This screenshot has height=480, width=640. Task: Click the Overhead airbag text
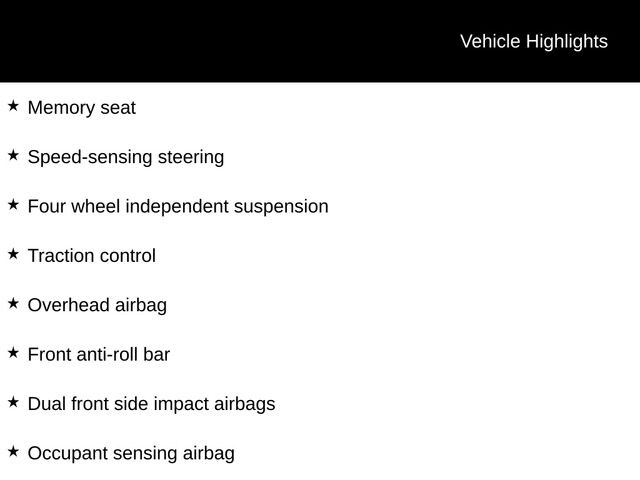pyautogui.click(x=97, y=305)
